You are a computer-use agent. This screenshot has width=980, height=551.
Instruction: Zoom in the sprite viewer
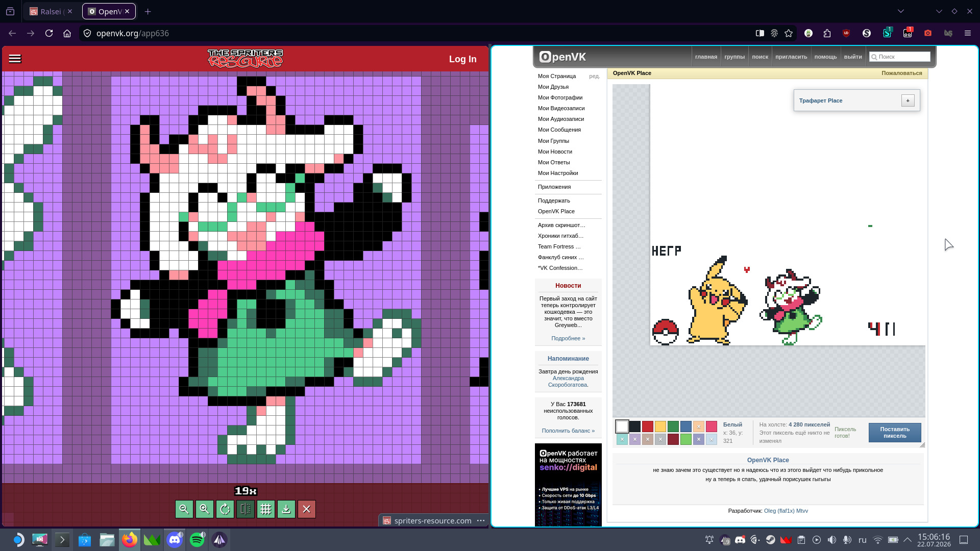205,509
